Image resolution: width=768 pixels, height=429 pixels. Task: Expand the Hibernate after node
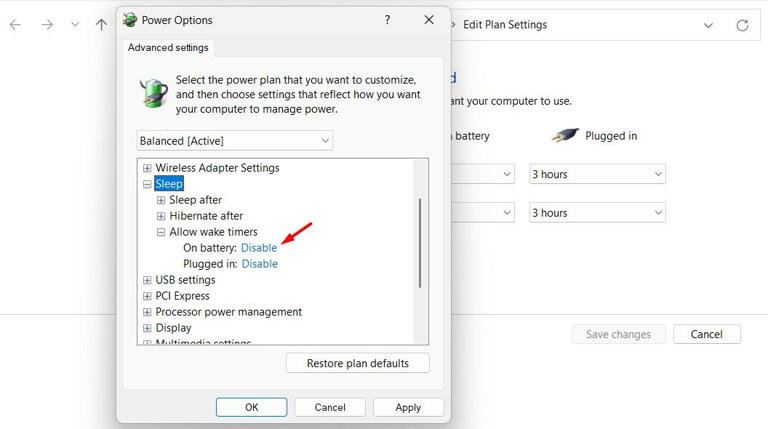[x=161, y=216]
